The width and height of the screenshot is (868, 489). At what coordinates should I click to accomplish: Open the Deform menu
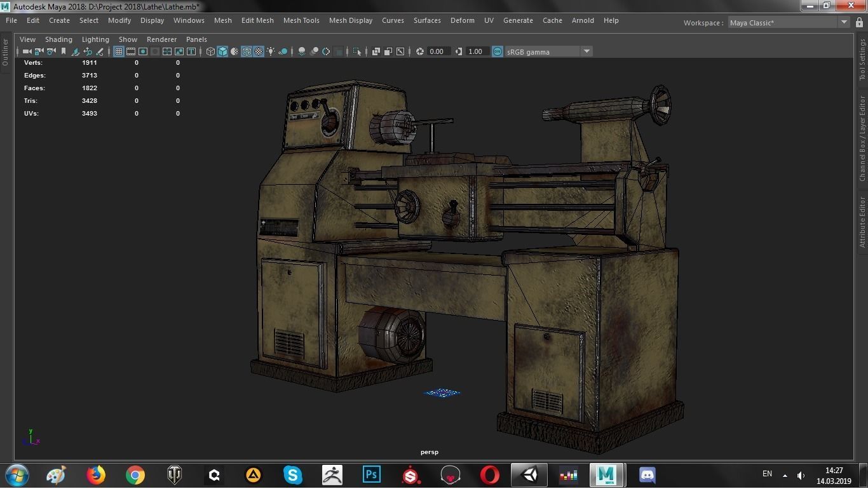[463, 20]
